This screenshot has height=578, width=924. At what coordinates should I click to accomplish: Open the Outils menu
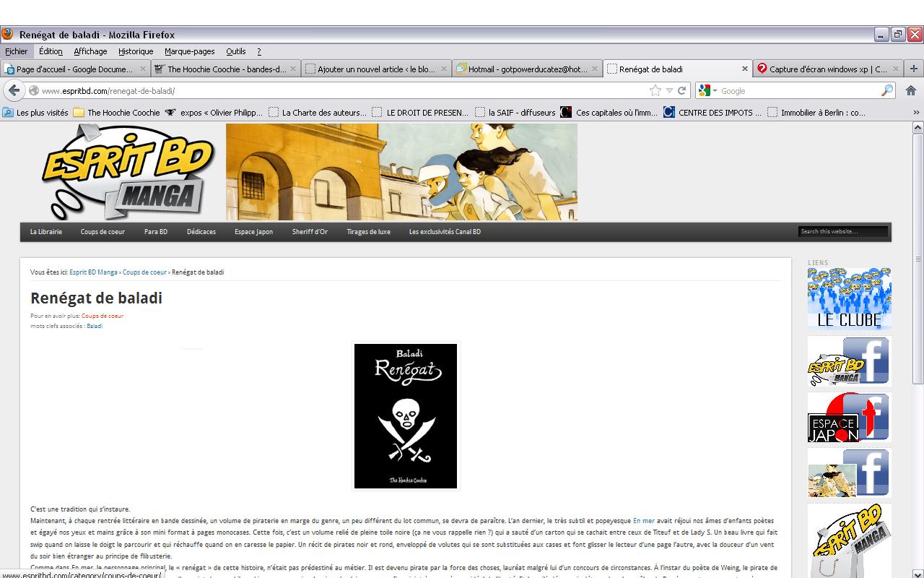(x=235, y=51)
